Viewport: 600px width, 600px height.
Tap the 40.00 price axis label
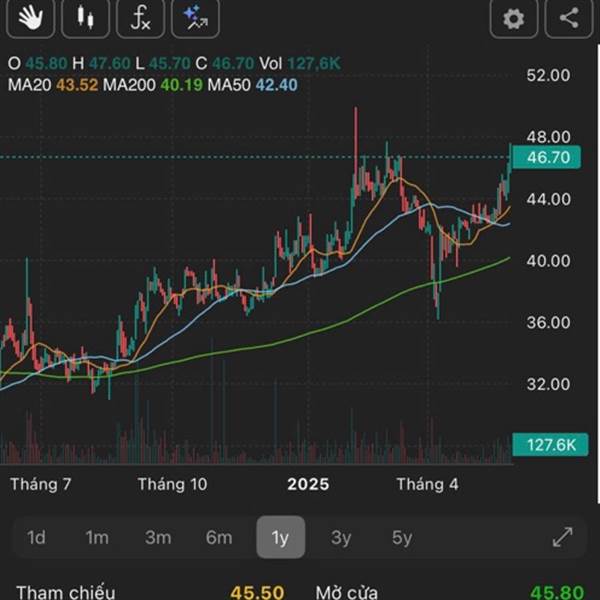click(x=548, y=261)
